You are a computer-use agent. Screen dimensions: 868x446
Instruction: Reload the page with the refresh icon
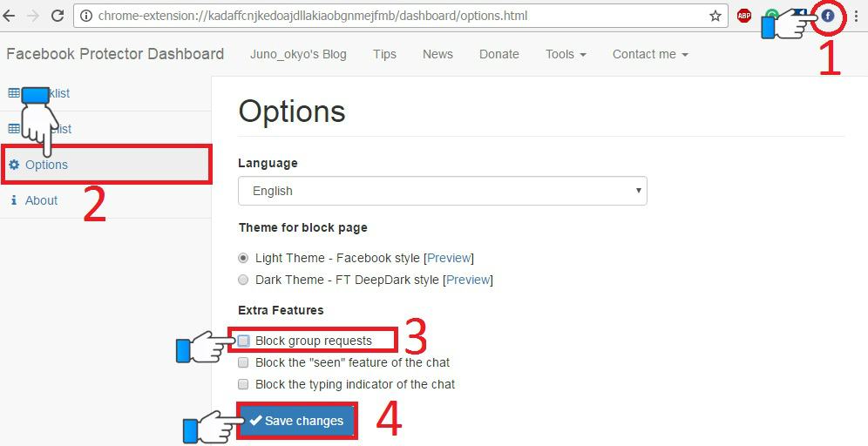(x=58, y=16)
